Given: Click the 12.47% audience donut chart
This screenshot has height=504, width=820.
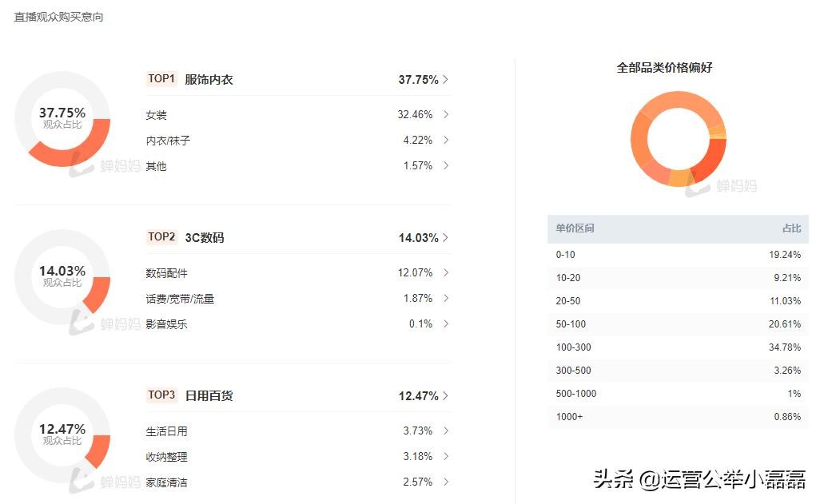Looking at the screenshot, I should coord(62,435).
